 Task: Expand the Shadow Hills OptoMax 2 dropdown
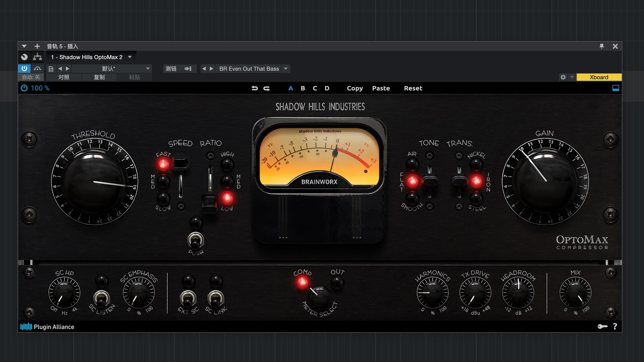(x=130, y=57)
